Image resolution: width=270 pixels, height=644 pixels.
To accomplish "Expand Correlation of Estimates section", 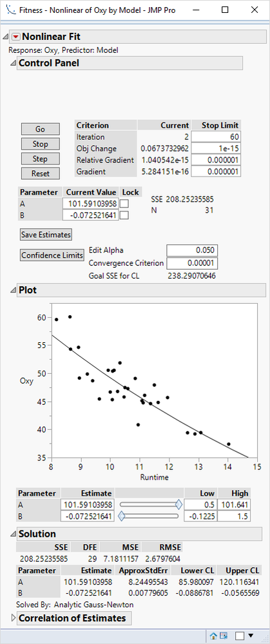I will coord(13,618).
